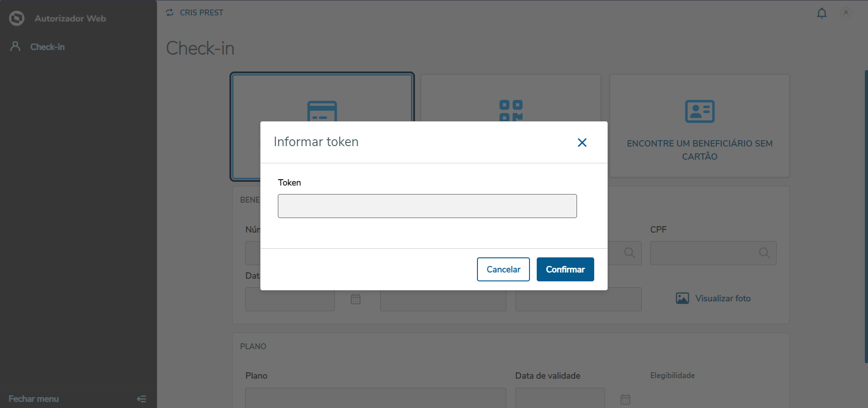Open the Check-in menu item
Screen dimensions: 868x408
point(47,47)
